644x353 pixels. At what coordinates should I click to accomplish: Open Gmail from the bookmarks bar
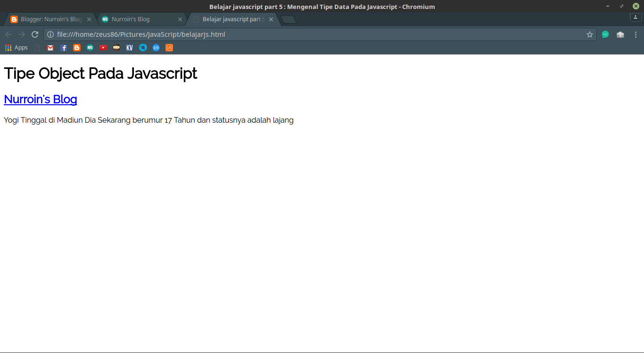(x=50, y=47)
